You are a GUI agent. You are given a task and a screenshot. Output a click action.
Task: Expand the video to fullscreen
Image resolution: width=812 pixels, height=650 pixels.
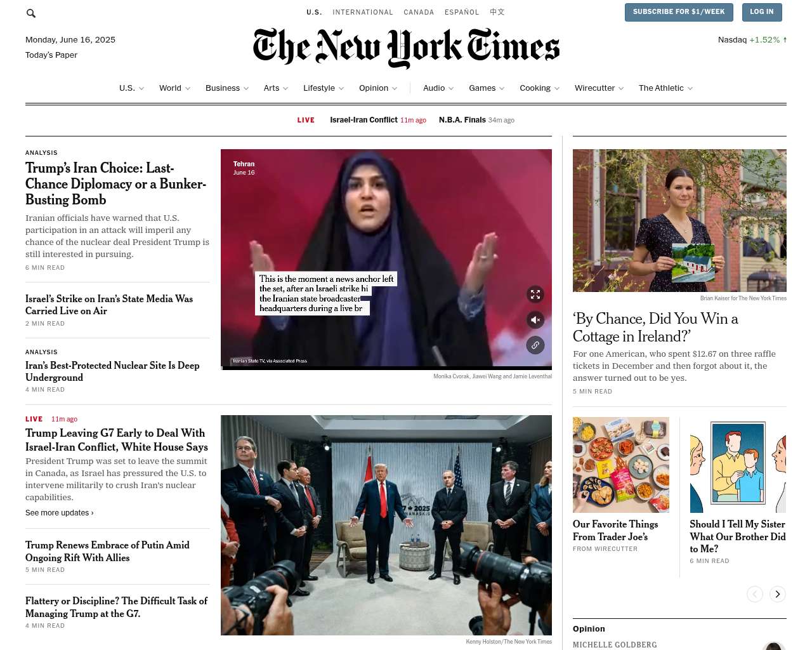(x=535, y=295)
